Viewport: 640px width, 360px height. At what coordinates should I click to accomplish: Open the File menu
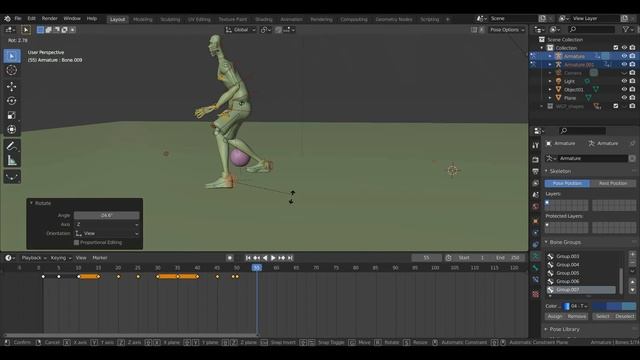(x=18, y=19)
